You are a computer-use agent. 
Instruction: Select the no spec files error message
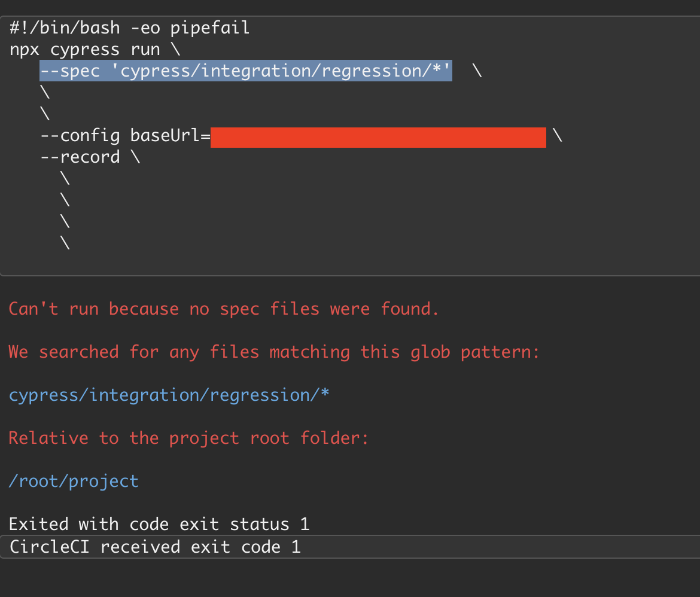click(x=223, y=308)
